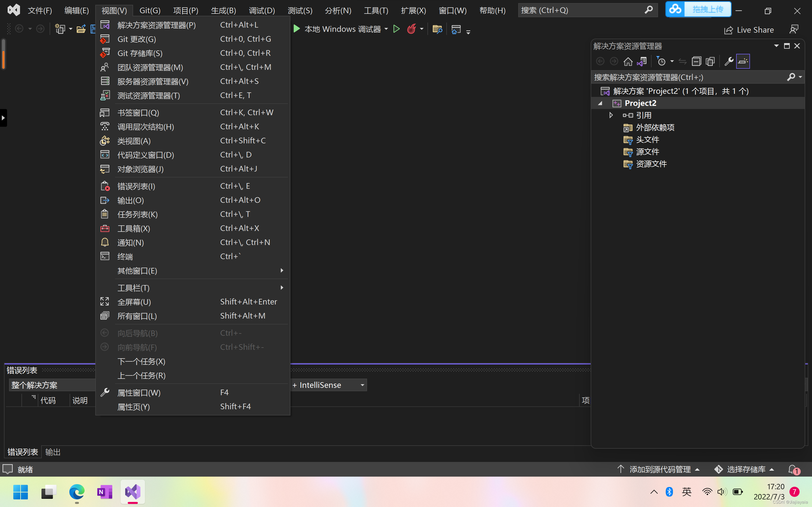Image resolution: width=812 pixels, height=507 pixels.
Task: Toggle Switch Views icon in solution explorer
Action: coord(642,61)
